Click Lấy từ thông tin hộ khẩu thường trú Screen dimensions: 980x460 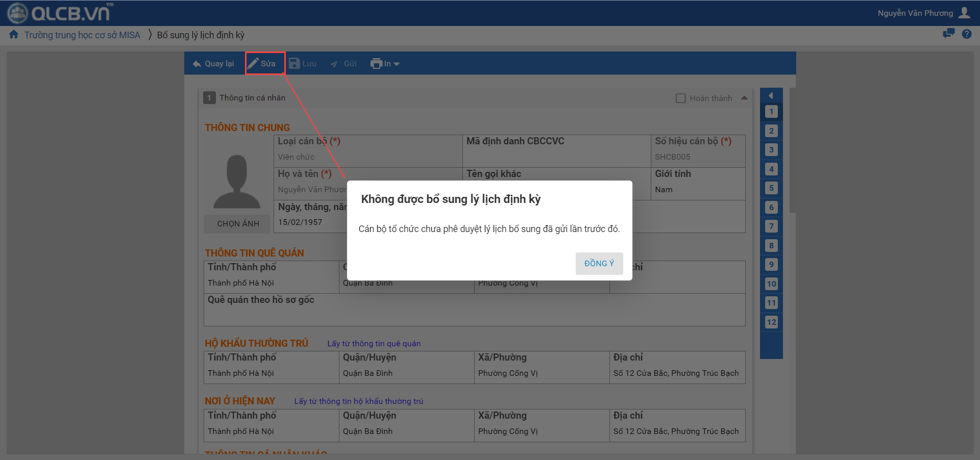(x=358, y=401)
